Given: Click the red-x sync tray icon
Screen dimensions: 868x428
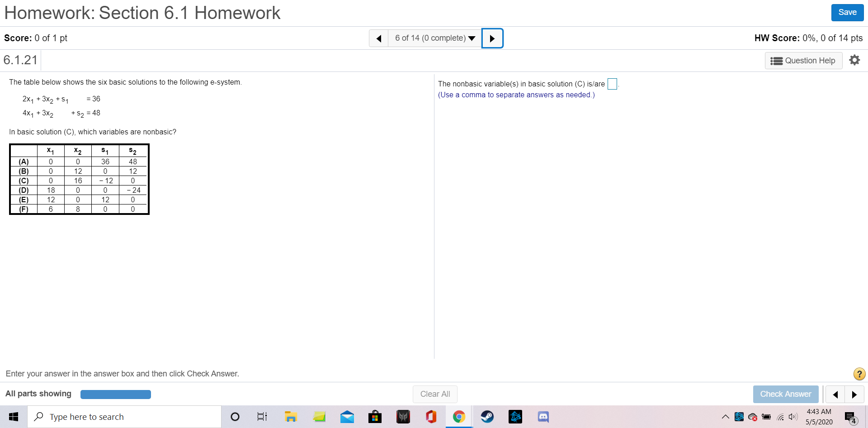Looking at the screenshot, I should tap(753, 417).
